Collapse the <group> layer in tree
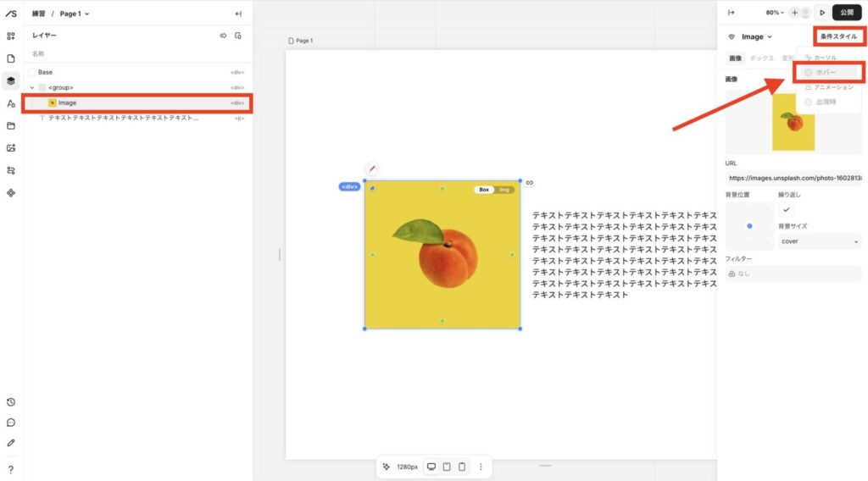868x481 pixels. click(32, 87)
